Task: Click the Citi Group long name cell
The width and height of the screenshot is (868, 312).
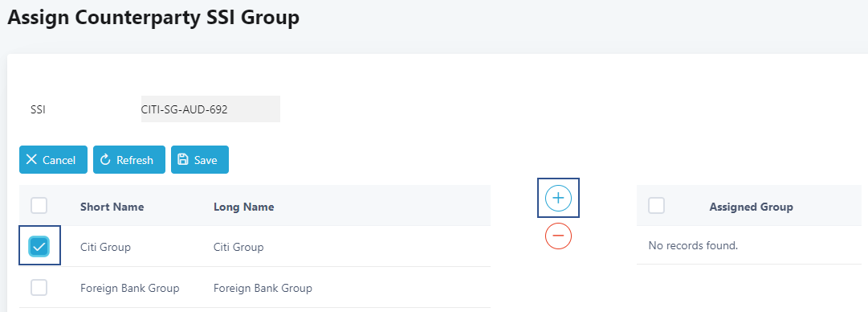Action: [238, 247]
